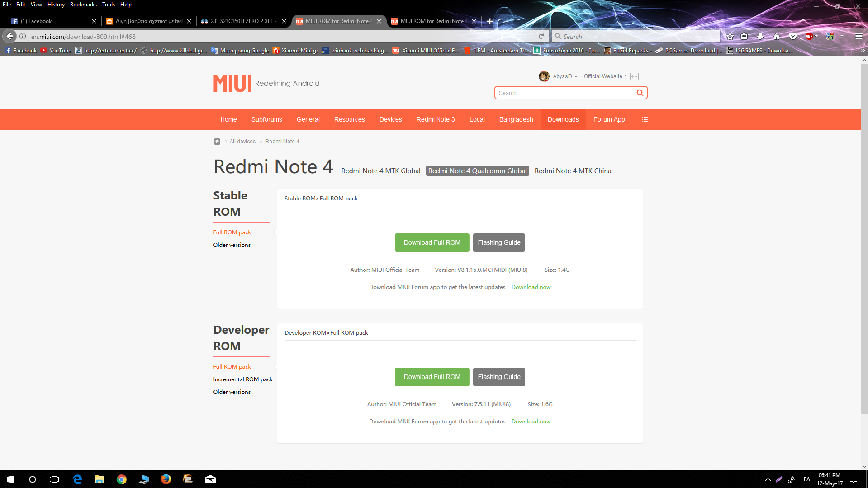Open Task View on the taskbar
The height and width of the screenshot is (488, 868).
point(54,479)
